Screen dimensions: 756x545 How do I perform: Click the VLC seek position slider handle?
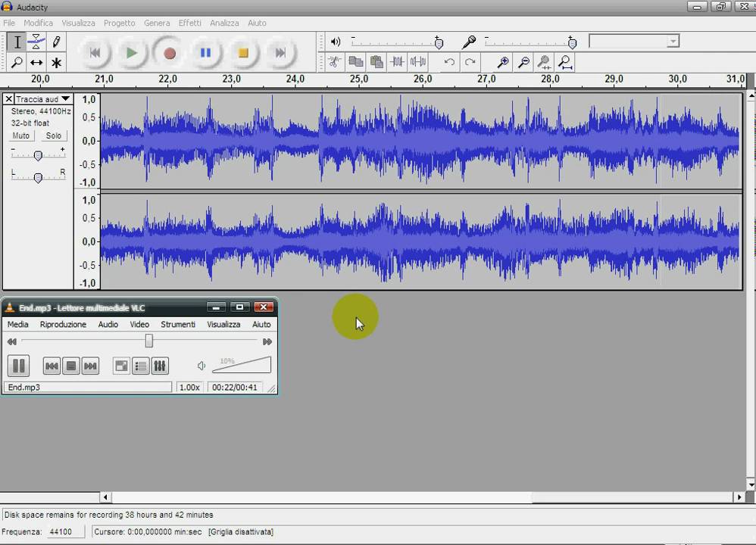tap(149, 341)
